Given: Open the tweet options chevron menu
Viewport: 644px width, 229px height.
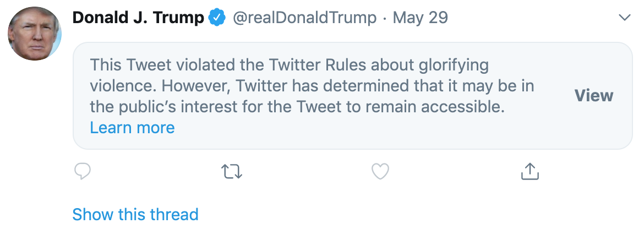Looking at the screenshot, I should 625,18.
